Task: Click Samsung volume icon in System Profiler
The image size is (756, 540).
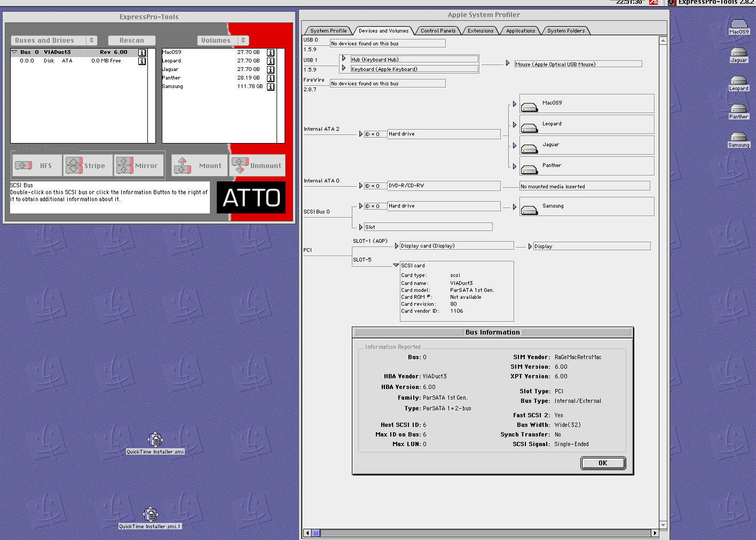Action: pyautogui.click(x=529, y=210)
